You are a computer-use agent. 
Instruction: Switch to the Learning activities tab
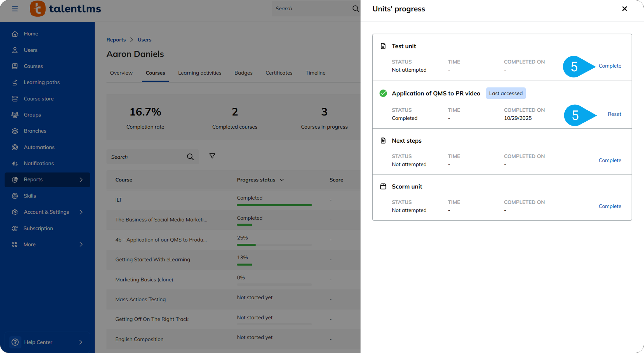(200, 73)
